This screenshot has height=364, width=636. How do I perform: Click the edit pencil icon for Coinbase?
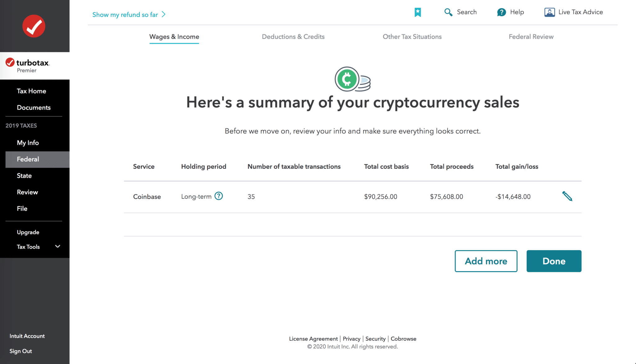click(567, 196)
